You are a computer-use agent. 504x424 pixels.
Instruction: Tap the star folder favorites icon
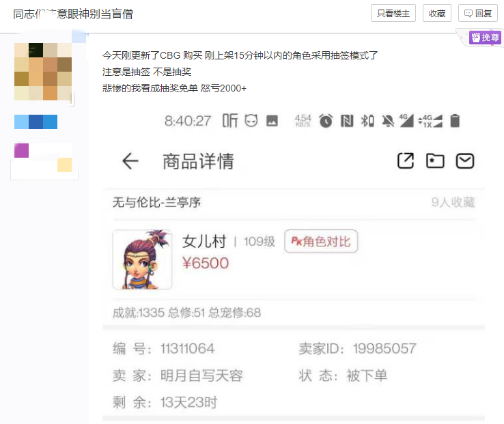point(435,160)
